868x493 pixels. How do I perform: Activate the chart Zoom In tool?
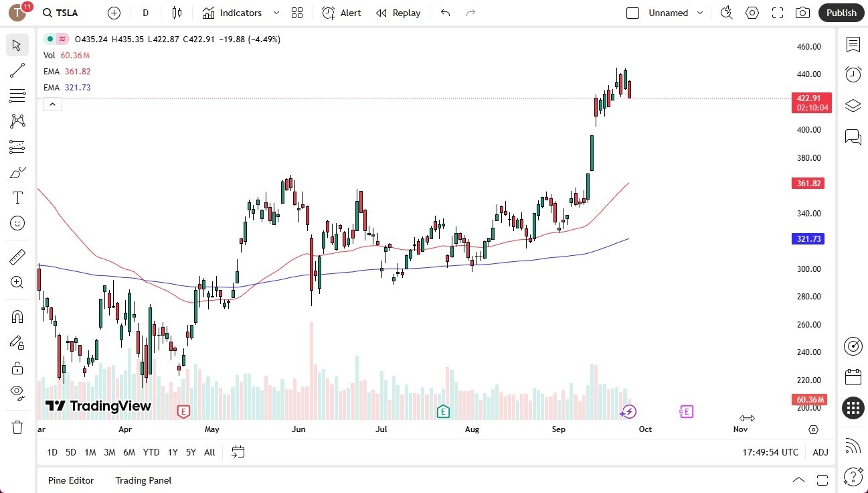coord(17,282)
